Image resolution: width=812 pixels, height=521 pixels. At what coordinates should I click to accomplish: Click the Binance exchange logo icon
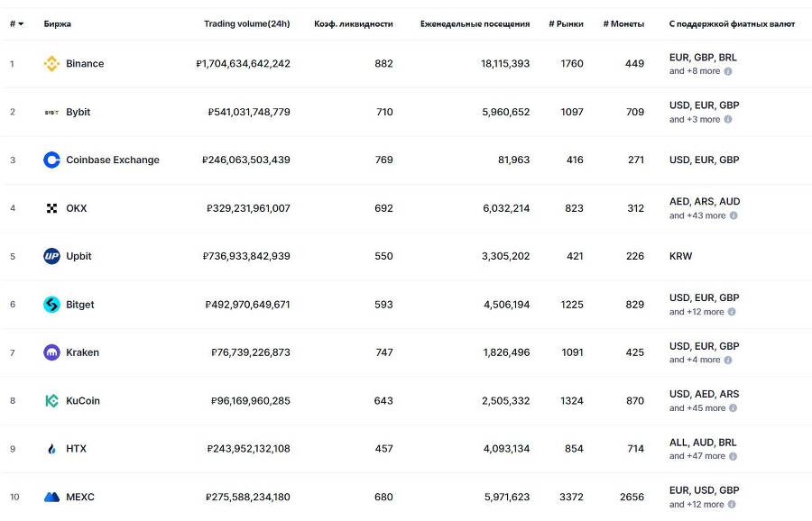pos(51,64)
